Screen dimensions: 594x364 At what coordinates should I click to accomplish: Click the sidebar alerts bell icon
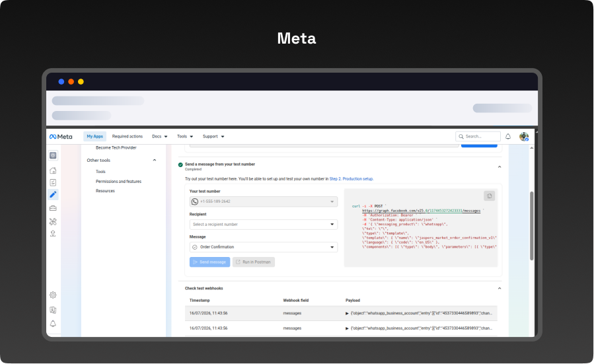click(53, 324)
